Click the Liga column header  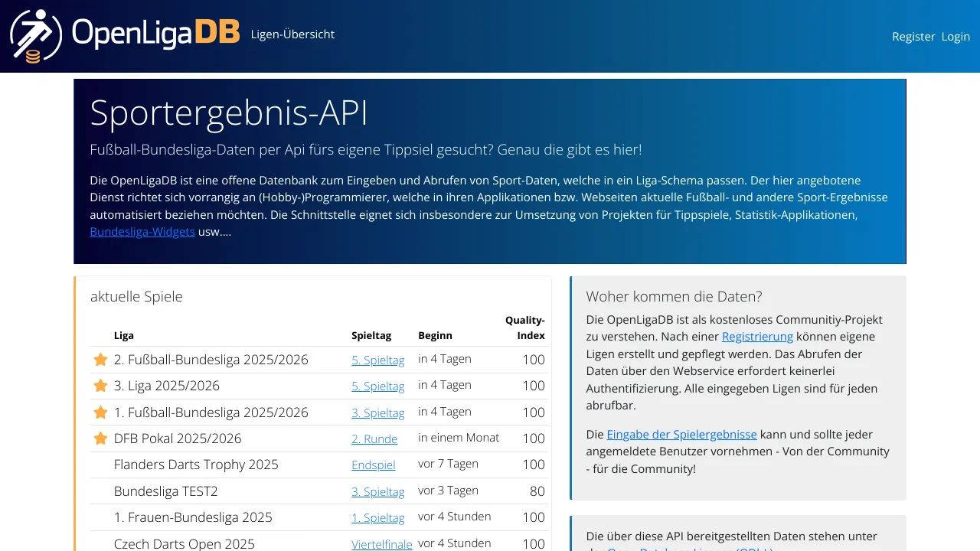[124, 336]
